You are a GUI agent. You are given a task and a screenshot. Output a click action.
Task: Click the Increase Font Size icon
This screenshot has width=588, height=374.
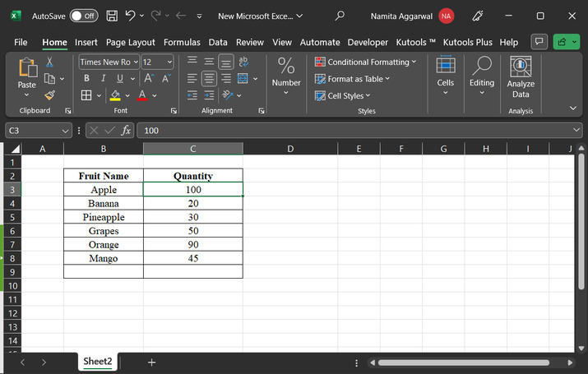click(150, 79)
